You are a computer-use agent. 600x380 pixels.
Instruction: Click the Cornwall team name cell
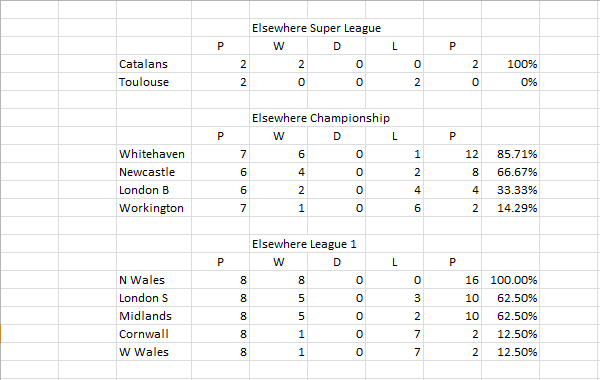154,334
